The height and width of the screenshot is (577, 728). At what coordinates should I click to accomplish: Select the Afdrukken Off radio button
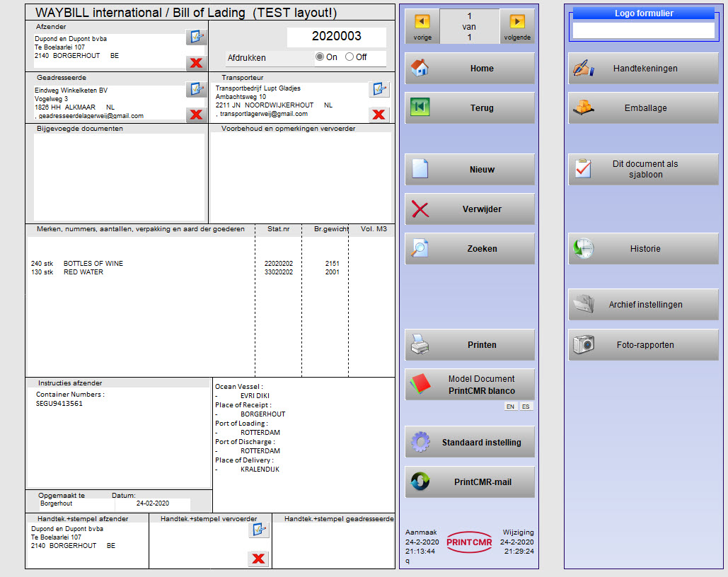click(349, 58)
